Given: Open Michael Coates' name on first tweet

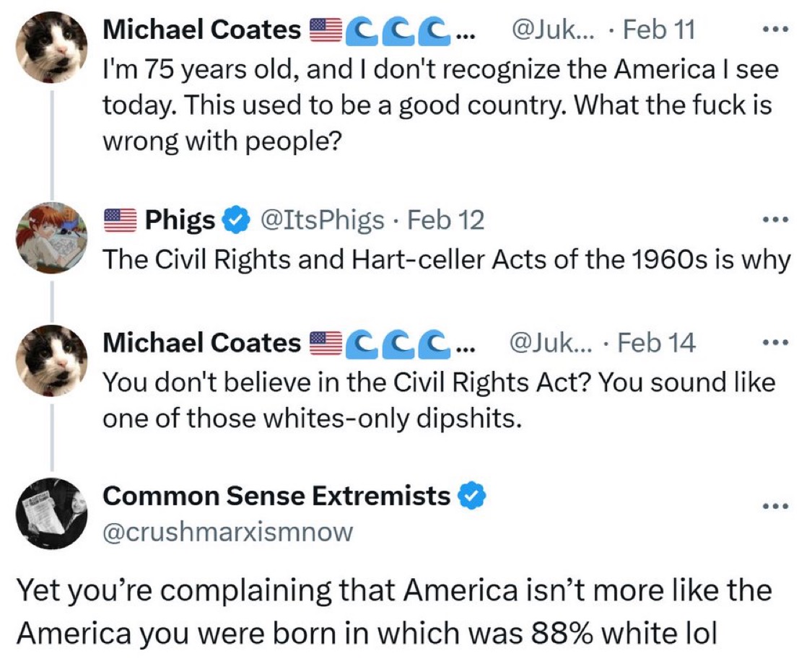Looking at the screenshot, I should point(201,30).
